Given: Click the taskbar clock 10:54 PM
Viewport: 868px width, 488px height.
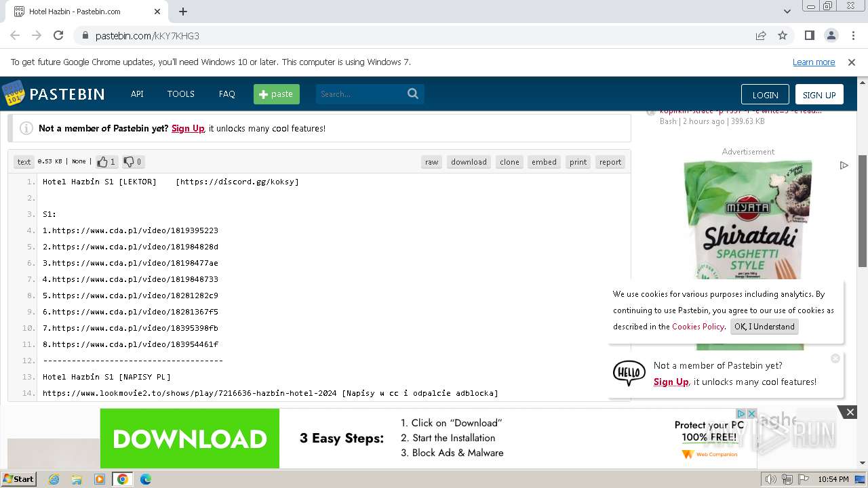Looking at the screenshot, I should click(x=833, y=479).
